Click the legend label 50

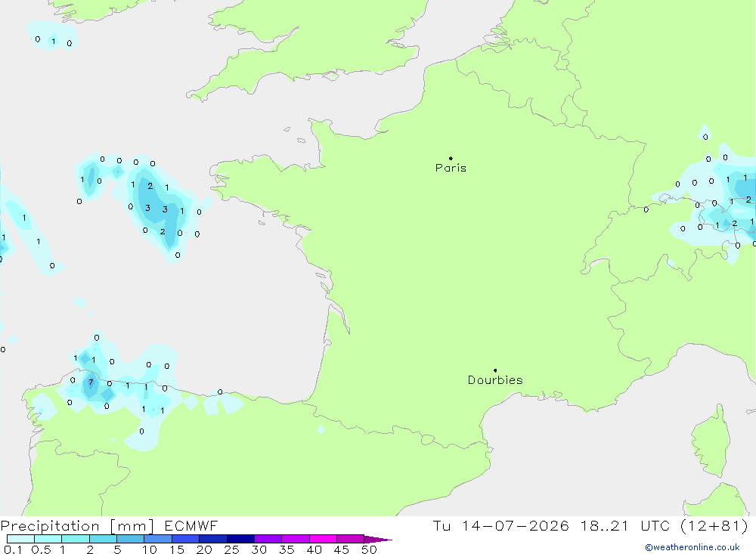(369, 549)
